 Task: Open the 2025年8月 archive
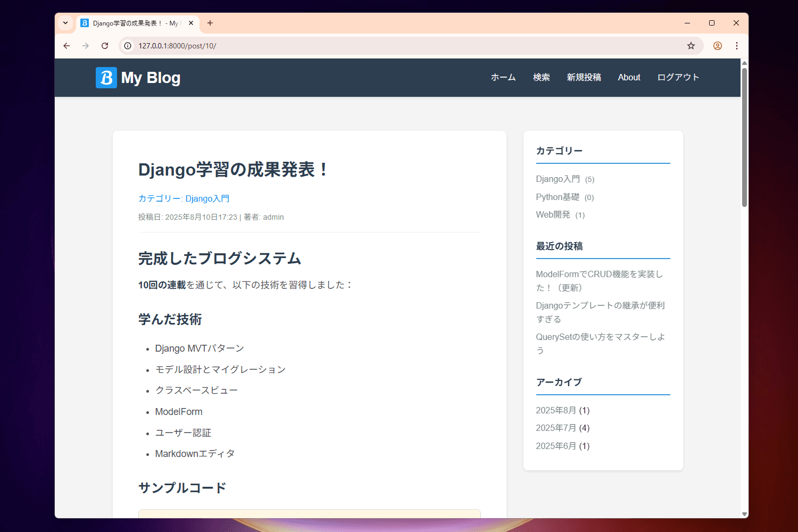556,410
